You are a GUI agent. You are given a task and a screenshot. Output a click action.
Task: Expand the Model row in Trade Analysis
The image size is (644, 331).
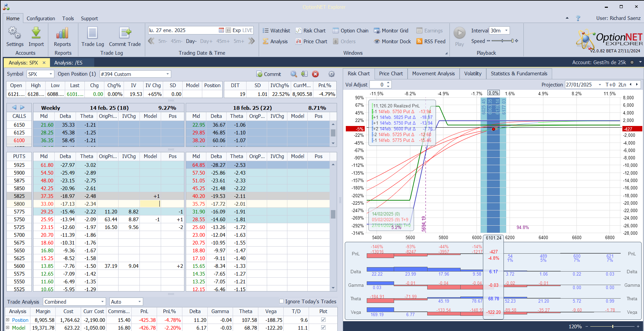tap(8, 327)
